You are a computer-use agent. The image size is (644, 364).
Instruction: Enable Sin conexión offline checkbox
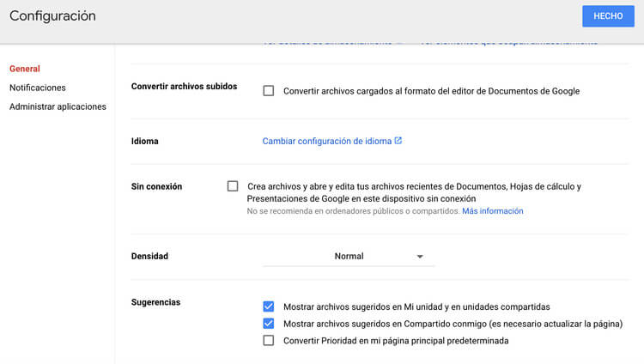click(x=233, y=186)
